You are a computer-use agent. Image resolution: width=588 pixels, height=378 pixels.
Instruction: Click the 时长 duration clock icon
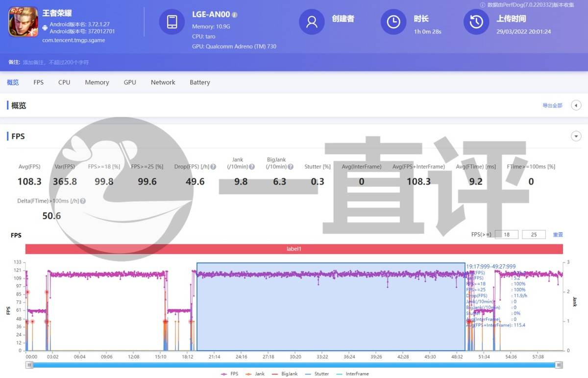coord(393,22)
